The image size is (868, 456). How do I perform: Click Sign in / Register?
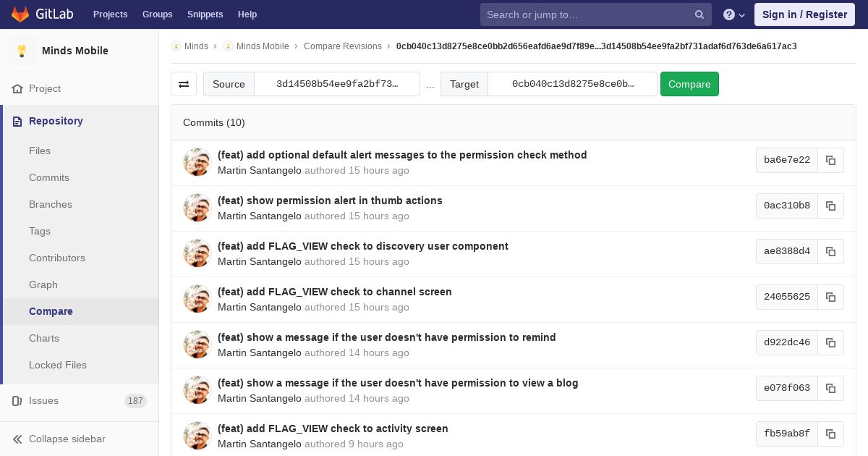[804, 14]
